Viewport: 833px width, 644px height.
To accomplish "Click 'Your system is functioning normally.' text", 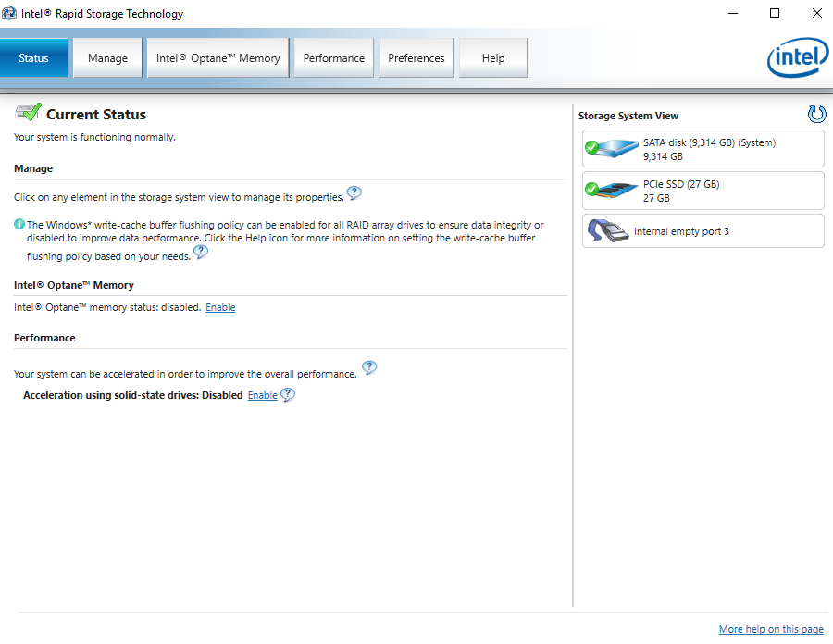I will [x=94, y=137].
